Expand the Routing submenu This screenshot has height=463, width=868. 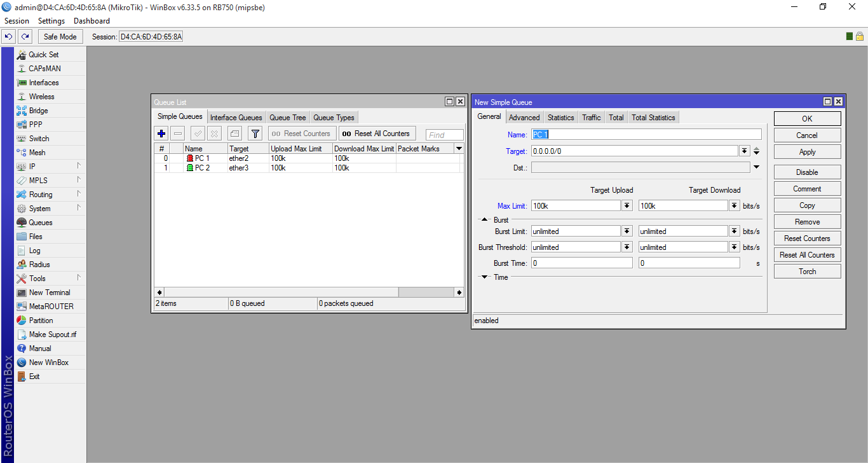79,194
